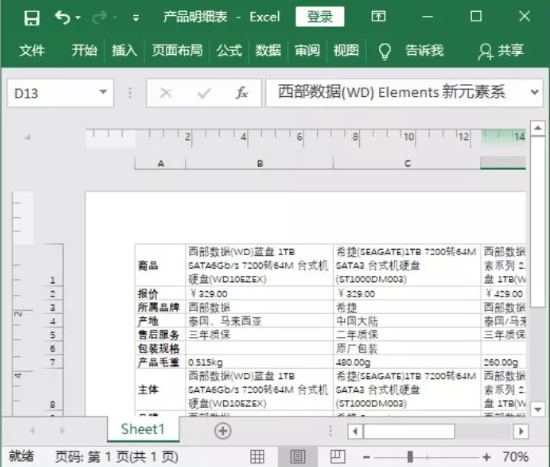Click the horizontal scrollbar left arrow
Image resolution: width=550 pixels, height=467 pixels.
coord(355,431)
